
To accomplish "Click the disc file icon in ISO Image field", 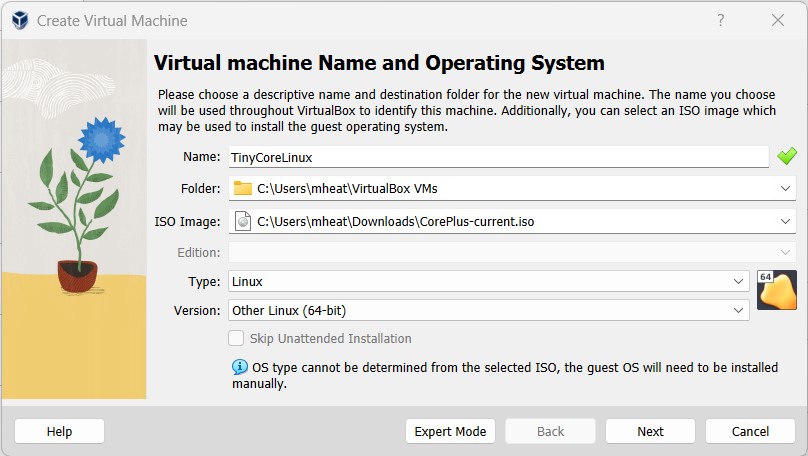I will (x=243, y=221).
